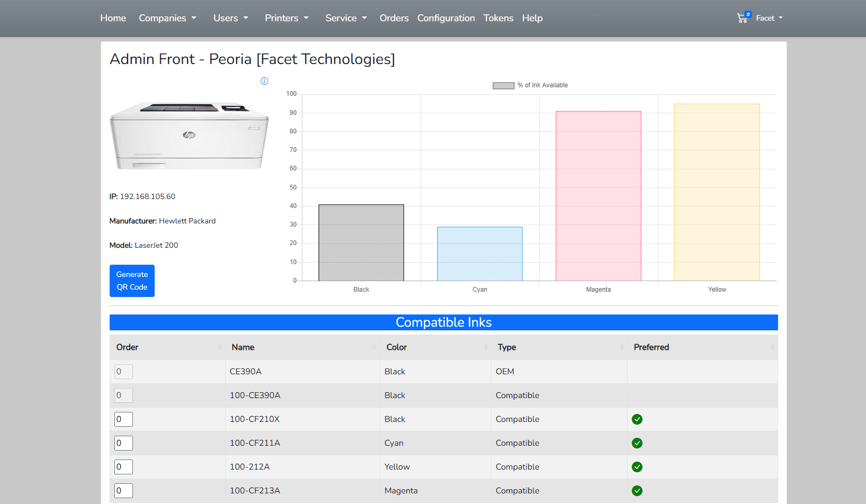Click preferred checkmark for 100-212A
The height and width of the screenshot is (504, 866).
[x=637, y=467]
